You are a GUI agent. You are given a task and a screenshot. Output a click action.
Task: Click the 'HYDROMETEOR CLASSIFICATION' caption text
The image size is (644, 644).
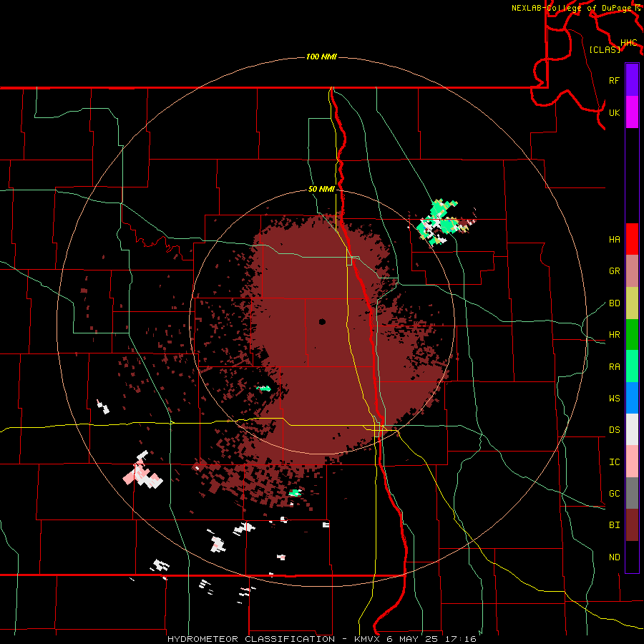[251, 639]
